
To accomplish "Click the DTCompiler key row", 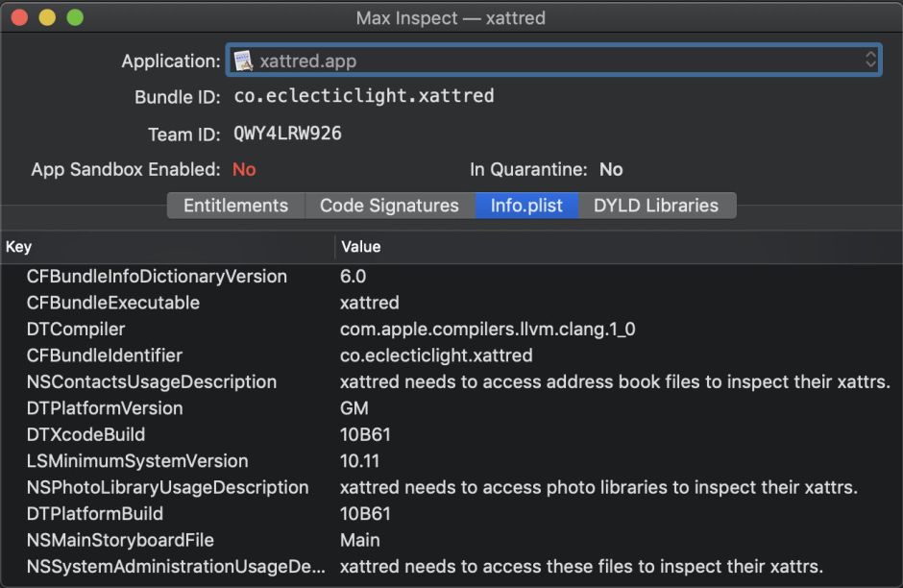I will point(76,330).
